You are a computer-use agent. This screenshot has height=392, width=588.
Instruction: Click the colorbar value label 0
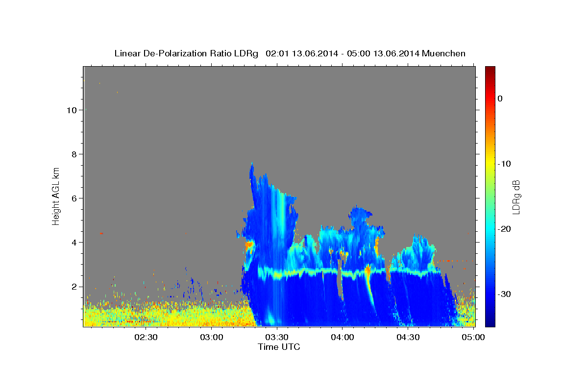click(500, 98)
